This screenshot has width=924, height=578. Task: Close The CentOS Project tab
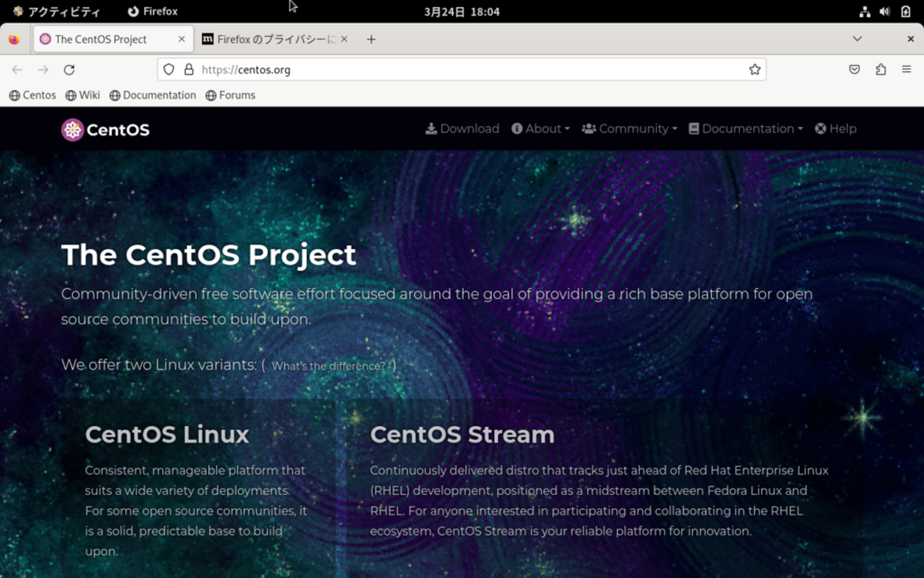(182, 39)
